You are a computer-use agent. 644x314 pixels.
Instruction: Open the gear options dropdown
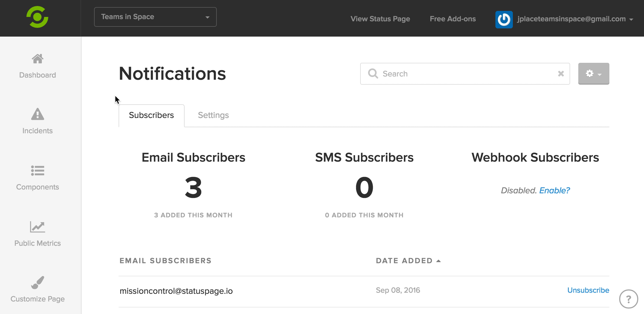click(x=594, y=74)
